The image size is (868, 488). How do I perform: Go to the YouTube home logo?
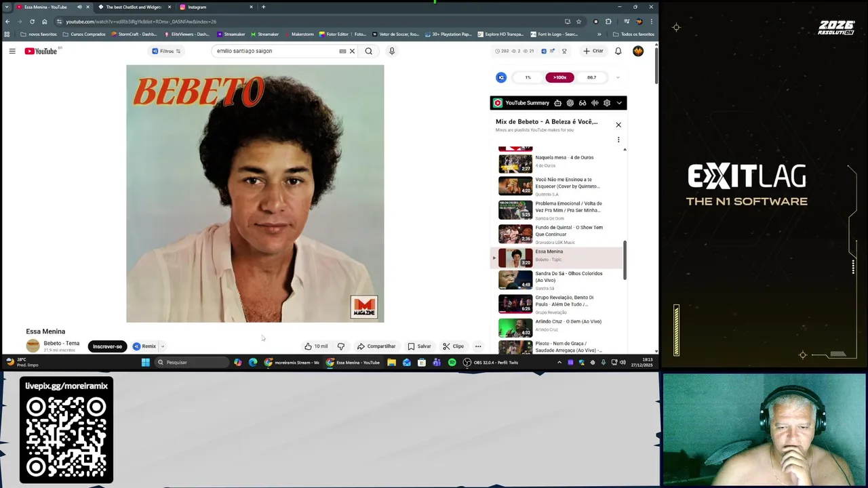(41, 51)
